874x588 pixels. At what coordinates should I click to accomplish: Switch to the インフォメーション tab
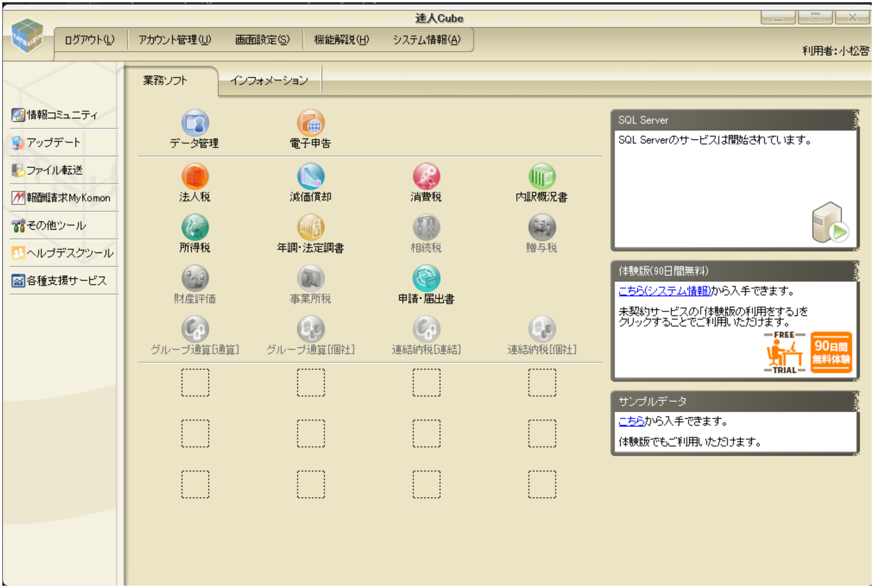pyautogui.click(x=269, y=81)
